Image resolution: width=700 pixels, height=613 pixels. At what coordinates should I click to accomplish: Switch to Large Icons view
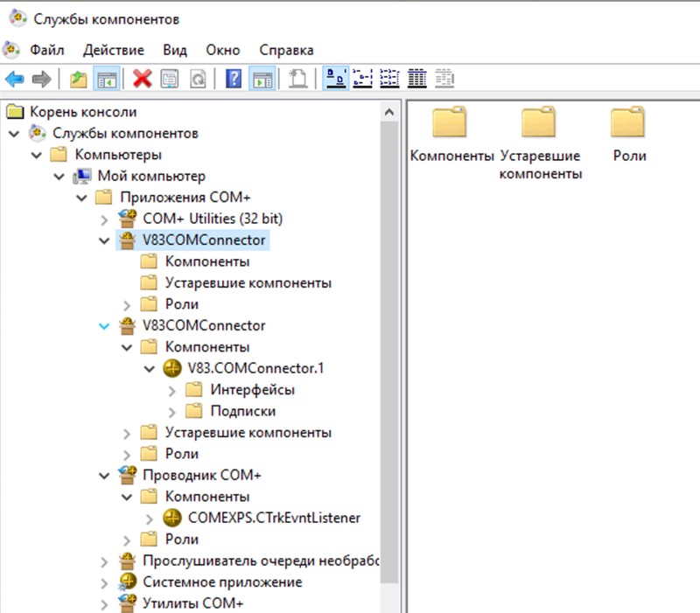[335, 79]
